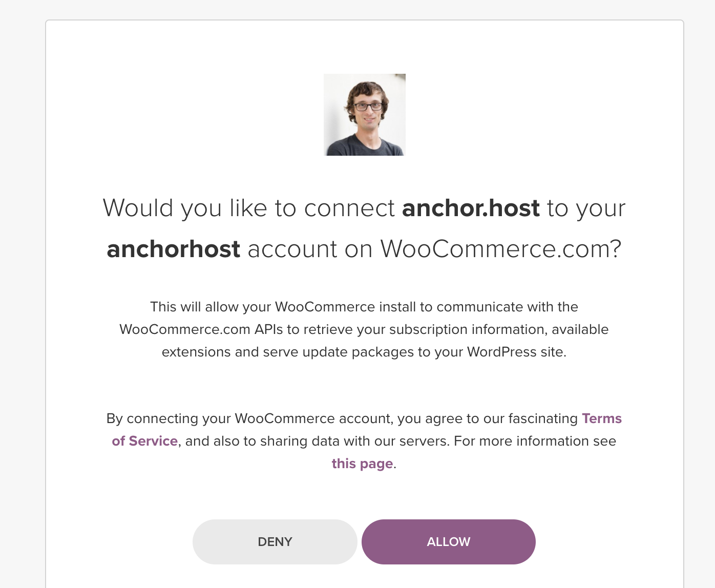Click the ALLOW button
Image resolution: width=715 pixels, height=588 pixels.
(448, 542)
